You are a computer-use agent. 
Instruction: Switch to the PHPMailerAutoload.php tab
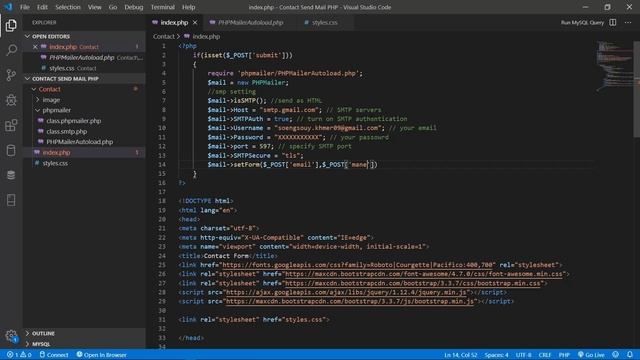point(250,22)
